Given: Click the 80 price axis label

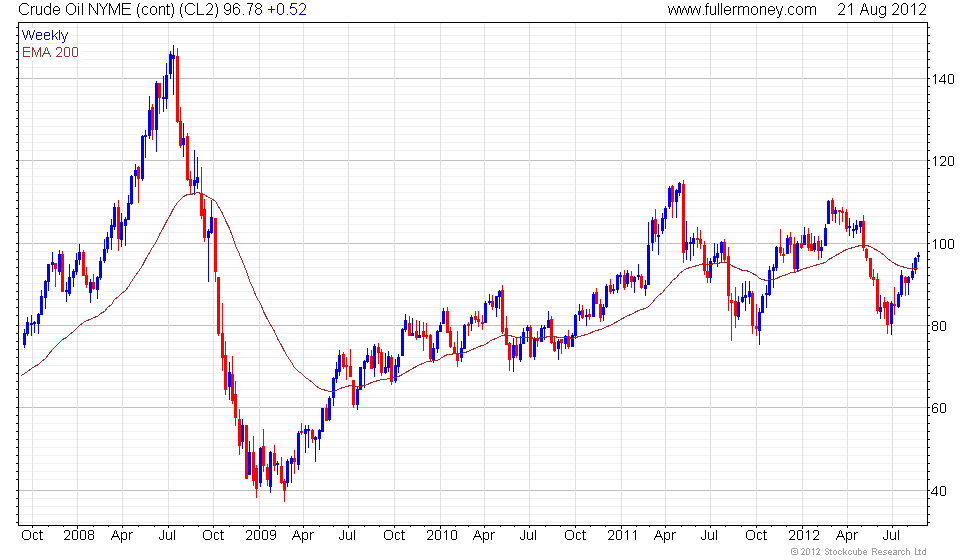Looking at the screenshot, I should 939,326.
